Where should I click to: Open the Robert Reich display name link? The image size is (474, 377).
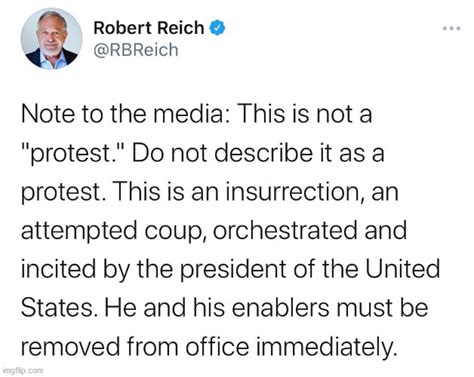pyautogui.click(x=149, y=28)
